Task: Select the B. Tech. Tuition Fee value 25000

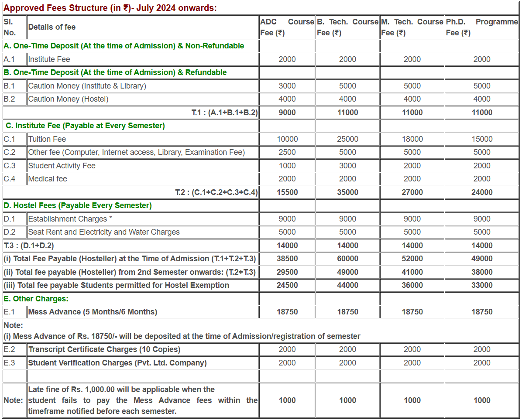Action: pos(347,139)
